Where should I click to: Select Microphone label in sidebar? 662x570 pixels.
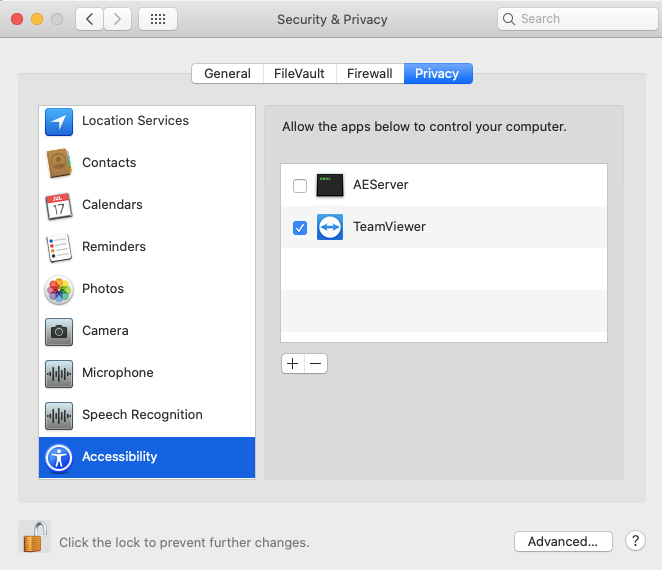(118, 372)
